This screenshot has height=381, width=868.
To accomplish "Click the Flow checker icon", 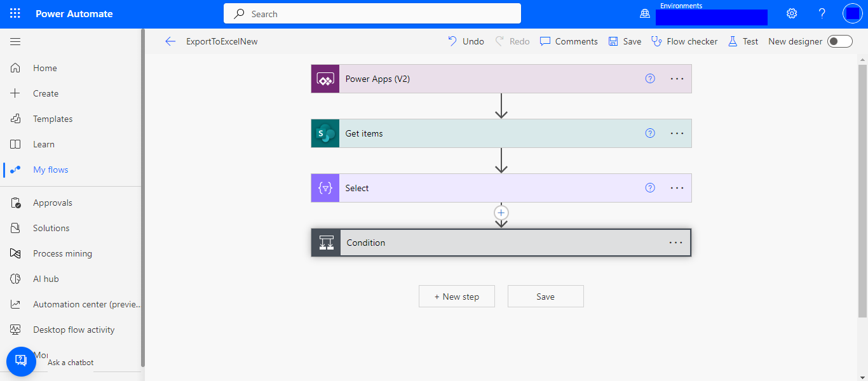I will 656,41.
